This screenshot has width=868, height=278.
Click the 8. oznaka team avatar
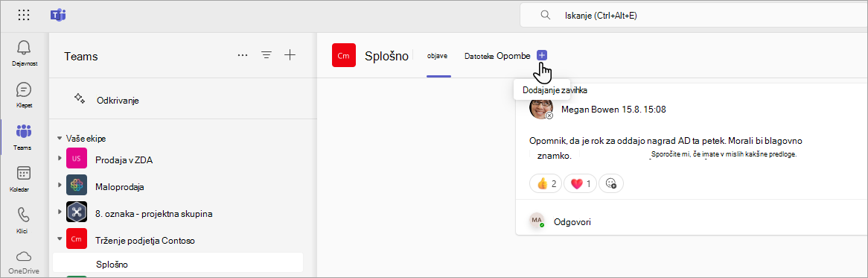[x=77, y=212]
